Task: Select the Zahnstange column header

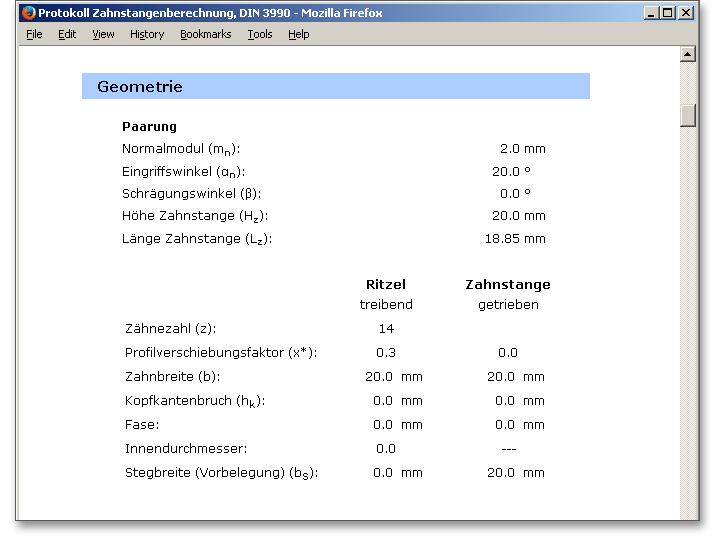Action: [x=508, y=284]
